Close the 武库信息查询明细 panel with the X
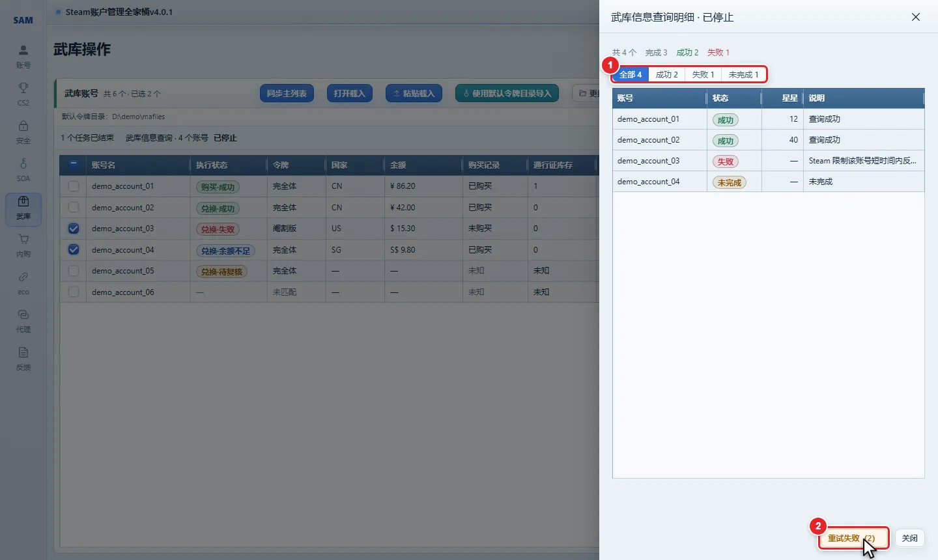Viewport: 938px width, 560px height. [x=916, y=17]
